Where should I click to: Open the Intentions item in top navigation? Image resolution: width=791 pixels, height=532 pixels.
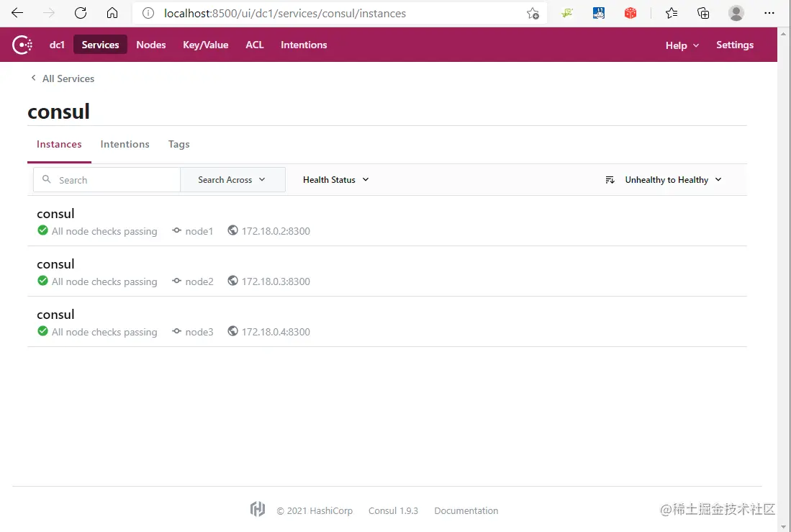click(x=304, y=45)
